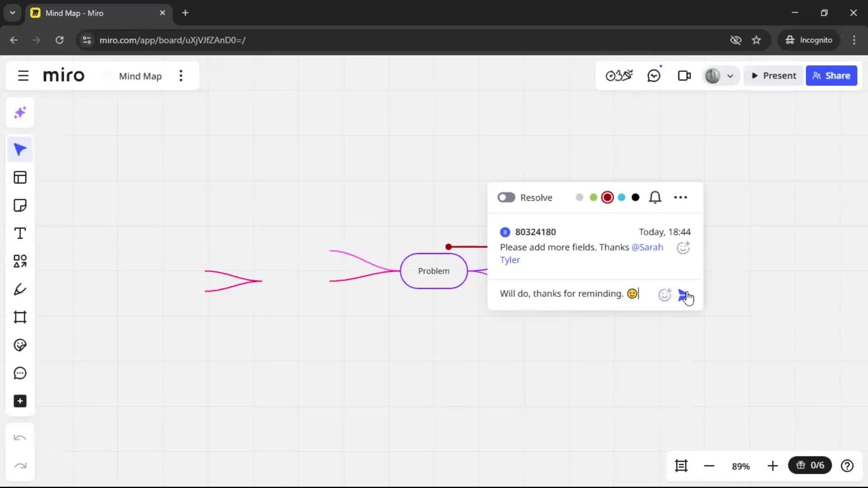
Task: Open reactions and activities toolbar icon
Action: 619,76
